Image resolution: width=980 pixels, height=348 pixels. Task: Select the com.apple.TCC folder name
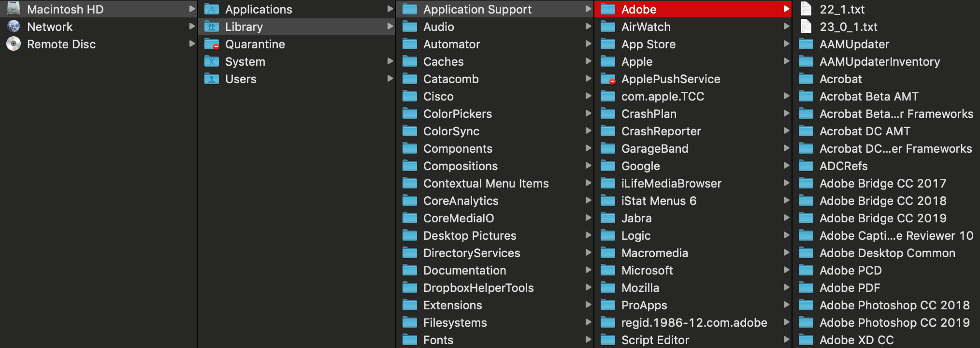[663, 96]
